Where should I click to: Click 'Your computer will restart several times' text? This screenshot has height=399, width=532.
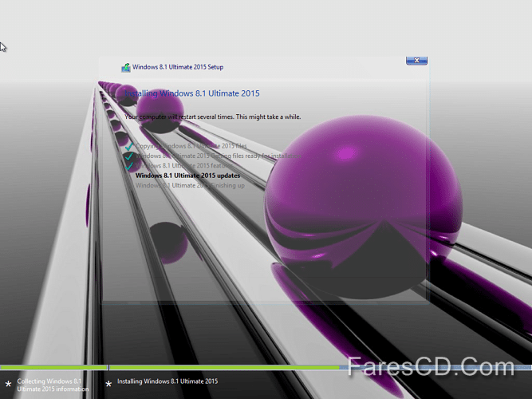pos(180,117)
